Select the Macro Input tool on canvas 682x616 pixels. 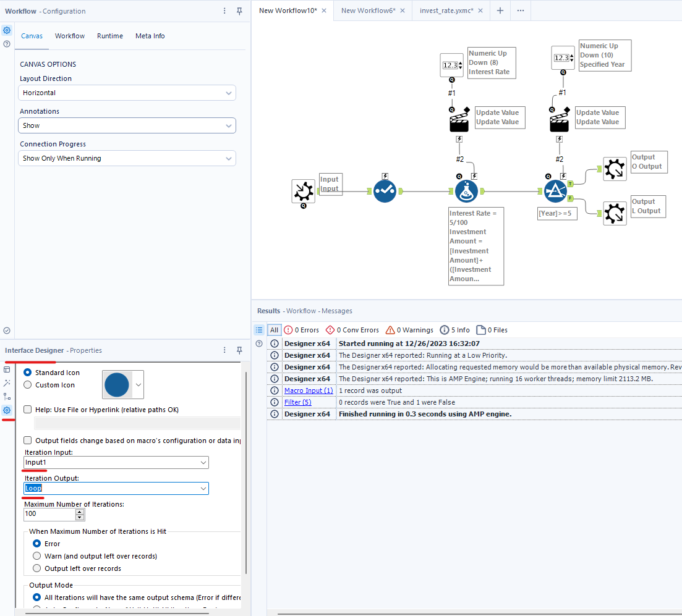[303, 191]
